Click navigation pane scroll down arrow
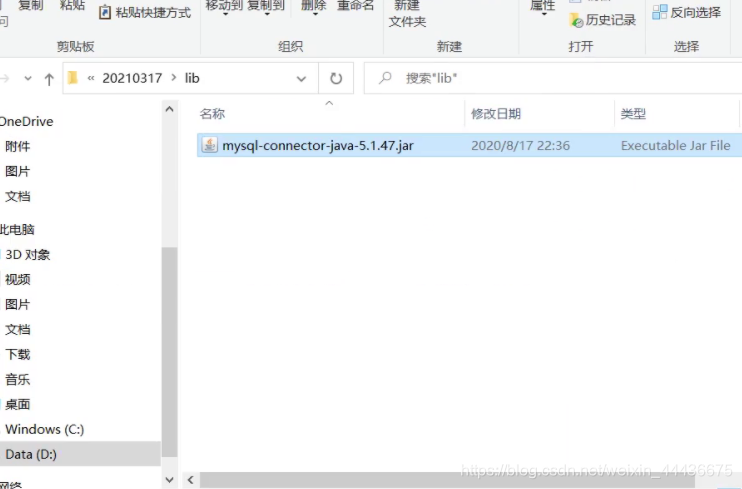The width and height of the screenshot is (742, 489). [169, 480]
